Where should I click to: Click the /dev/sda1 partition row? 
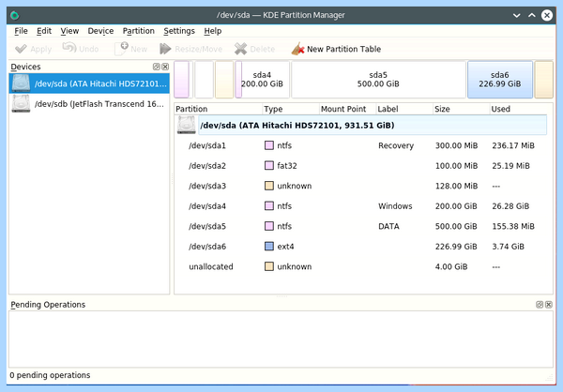(362, 145)
